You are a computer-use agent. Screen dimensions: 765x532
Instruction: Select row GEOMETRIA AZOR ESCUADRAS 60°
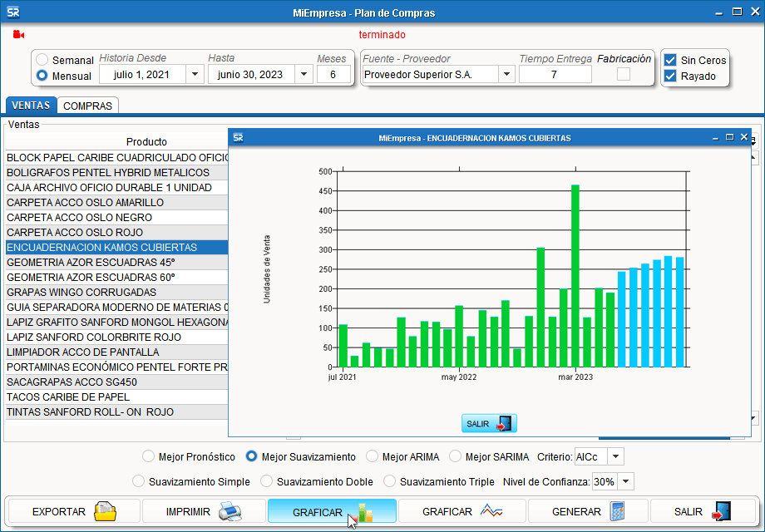click(x=116, y=278)
